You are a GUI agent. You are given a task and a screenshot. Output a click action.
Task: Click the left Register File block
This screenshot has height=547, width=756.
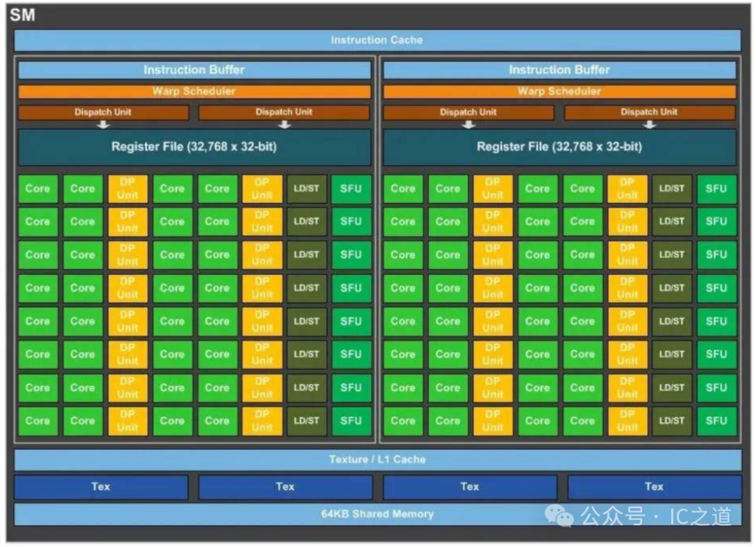tap(194, 147)
